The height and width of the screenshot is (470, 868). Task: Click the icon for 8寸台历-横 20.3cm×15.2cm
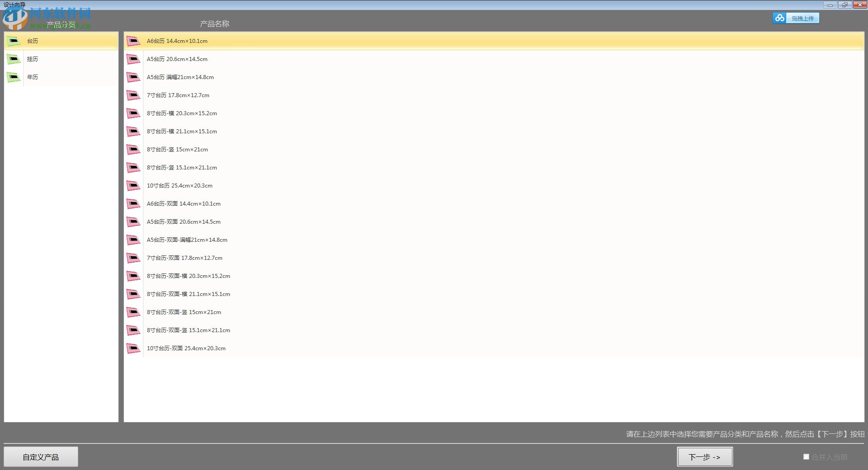click(x=133, y=113)
